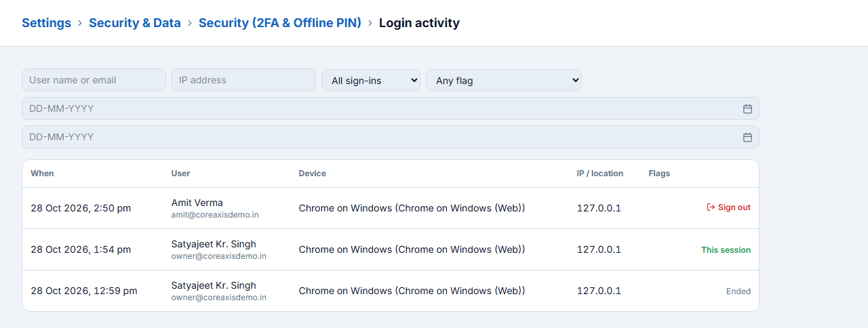Click owner@coreaxisdemo.in in 1:54 pm row

pyautogui.click(x=218, y=256)
